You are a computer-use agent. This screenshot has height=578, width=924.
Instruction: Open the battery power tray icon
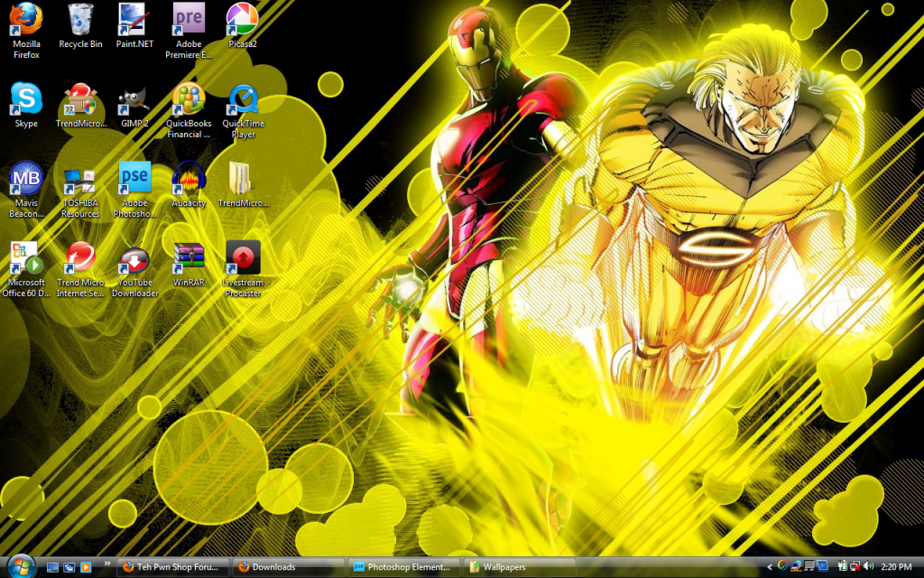point(842,566)
